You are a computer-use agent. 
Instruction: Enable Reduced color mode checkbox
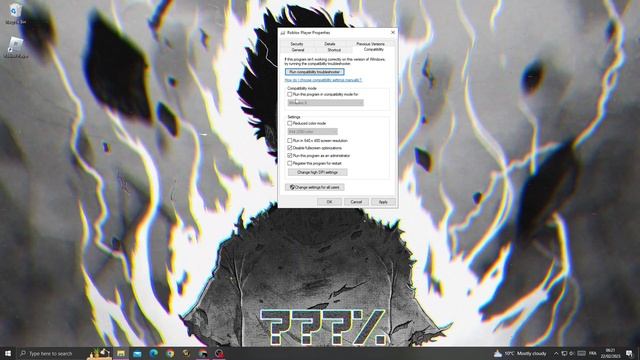point(290,123)
